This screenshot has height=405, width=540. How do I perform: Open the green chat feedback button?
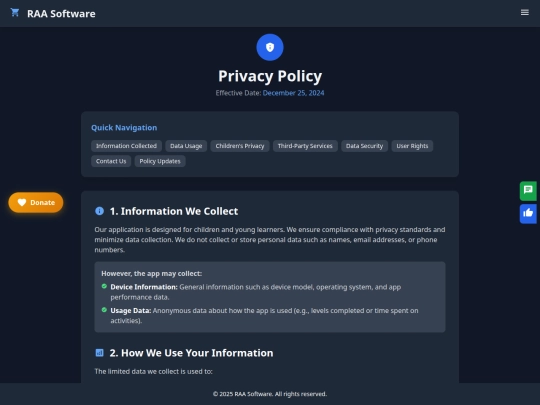point(528,191)
